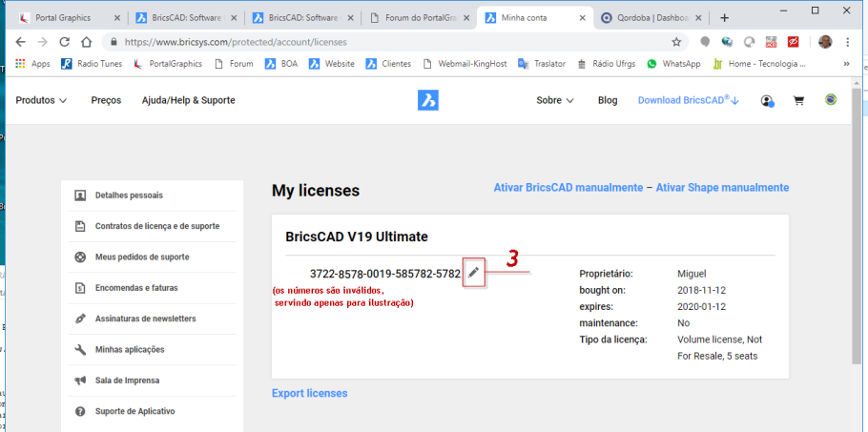Click the page vertical scrollbar

pyautogui.click(x=857, y=225)
